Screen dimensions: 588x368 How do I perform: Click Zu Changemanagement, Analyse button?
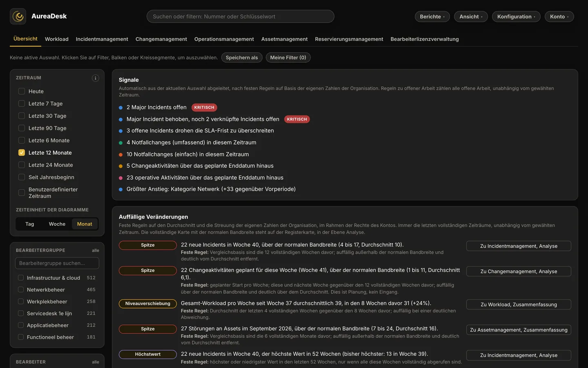click(519, 272)
